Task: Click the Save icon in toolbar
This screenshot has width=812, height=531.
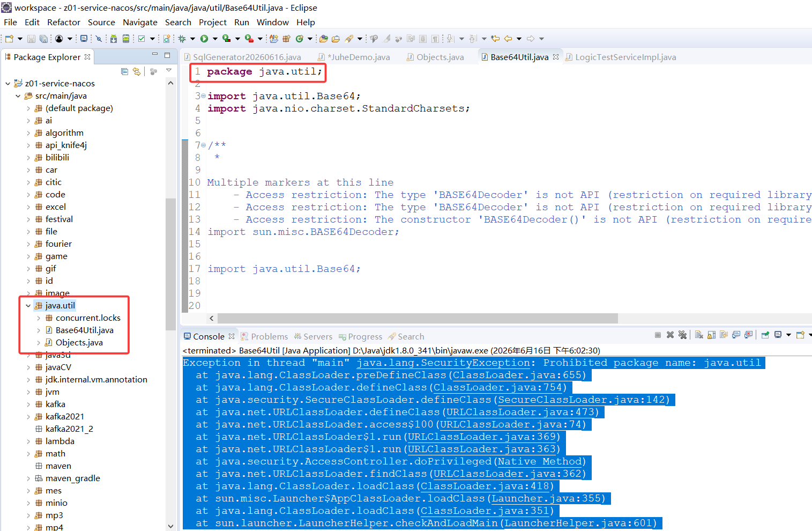Action: 31,39
